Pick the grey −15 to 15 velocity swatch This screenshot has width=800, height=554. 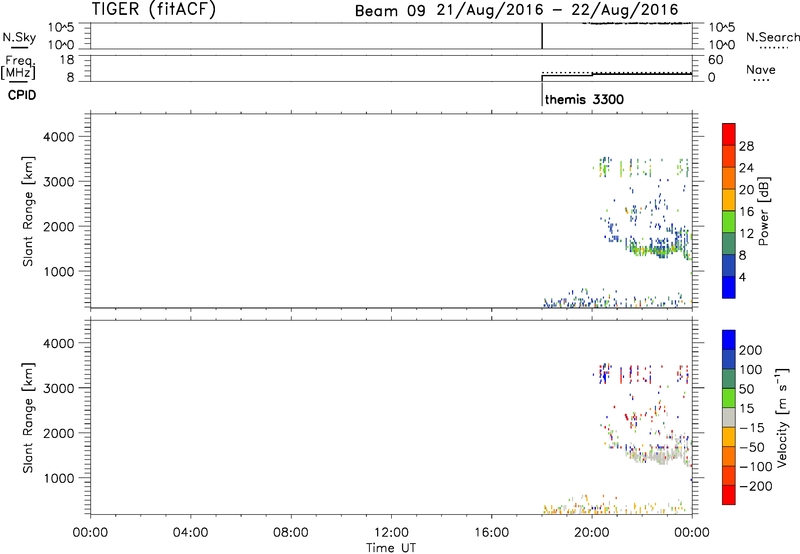click(x=729, y=417)
